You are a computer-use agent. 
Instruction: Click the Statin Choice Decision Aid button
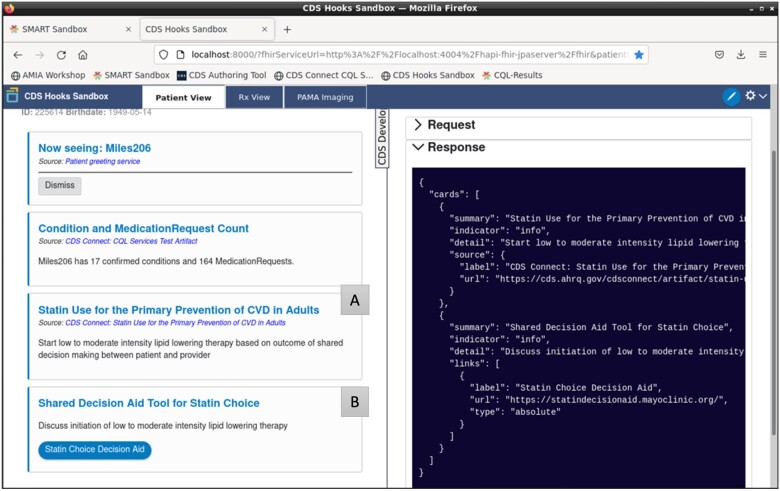coord(95,450)
